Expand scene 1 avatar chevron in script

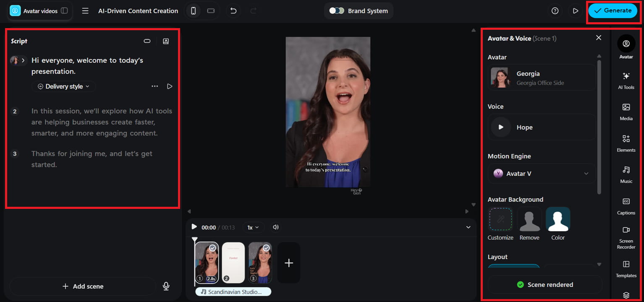pos(23,60)
